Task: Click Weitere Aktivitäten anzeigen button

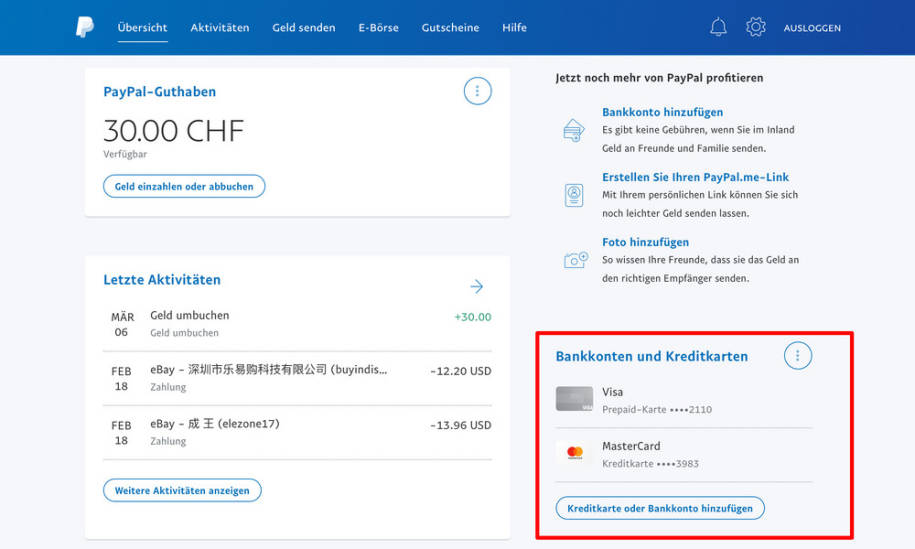Action: 182,490
